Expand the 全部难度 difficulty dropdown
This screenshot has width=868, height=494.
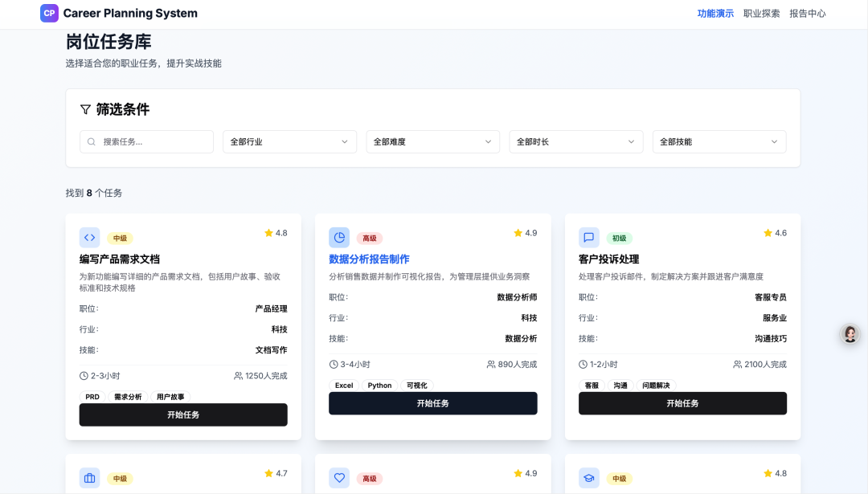pyautogui.click(x=432, y=141)
